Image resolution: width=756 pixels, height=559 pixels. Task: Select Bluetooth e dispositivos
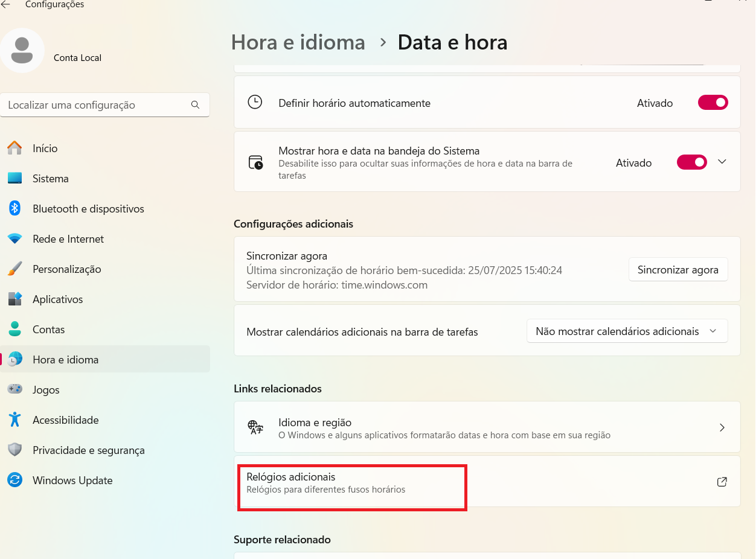(88, 208)
